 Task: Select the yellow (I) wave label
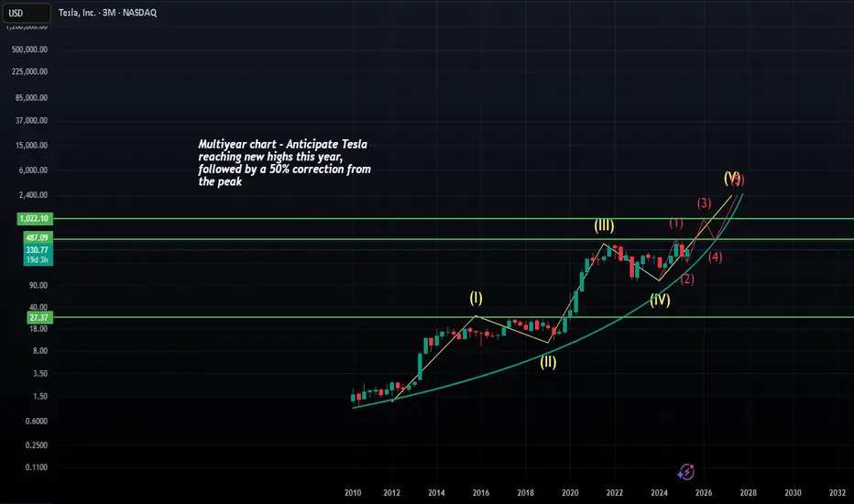coord(476,298)
